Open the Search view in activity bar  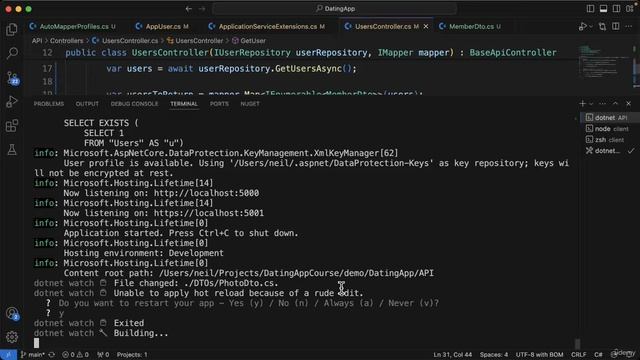tap(12, 53)
